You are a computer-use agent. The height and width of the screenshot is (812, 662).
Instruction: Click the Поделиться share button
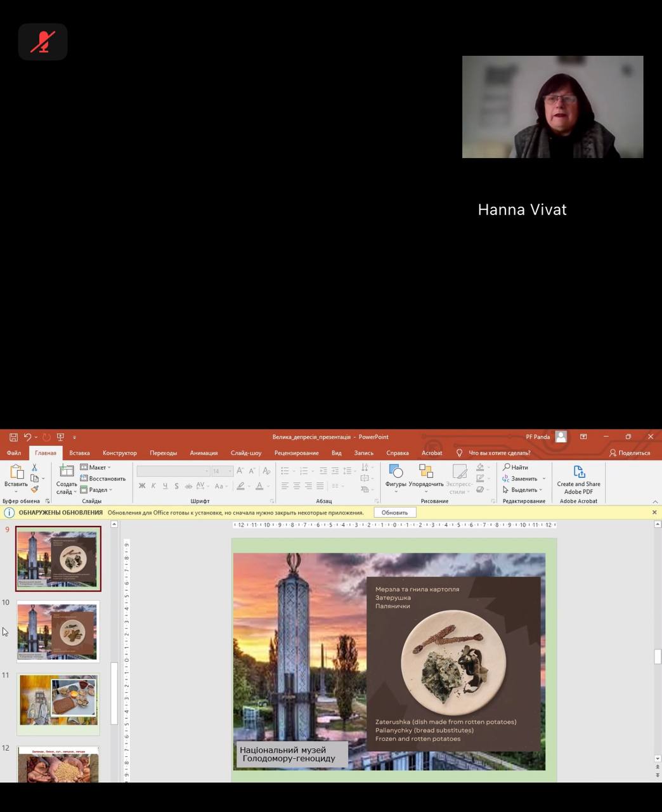[x=630, y=453]
